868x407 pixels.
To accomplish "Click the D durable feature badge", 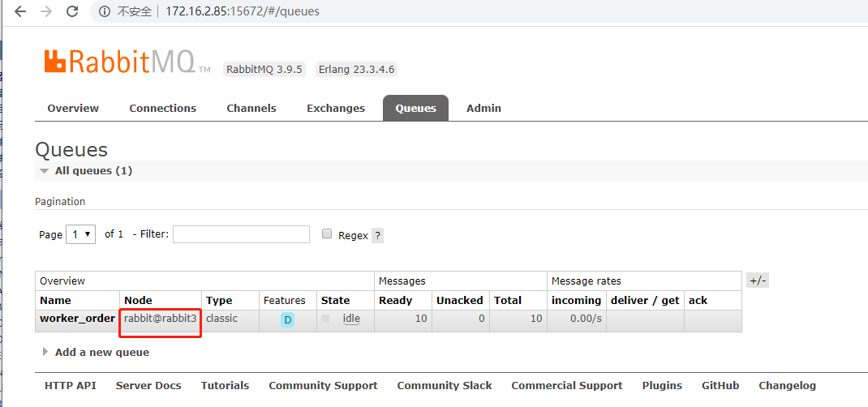I will click(x=287, y=320).
